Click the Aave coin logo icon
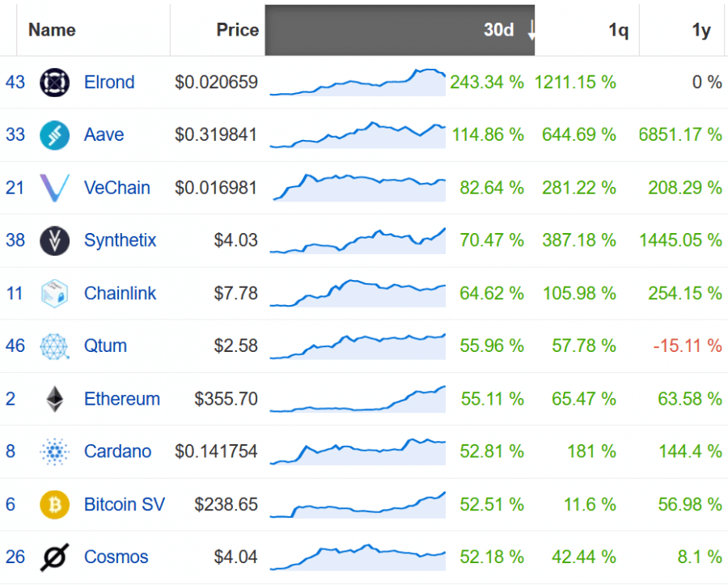Image resolution: width=728 pixels, height=585 pixels. click(54, 135)
